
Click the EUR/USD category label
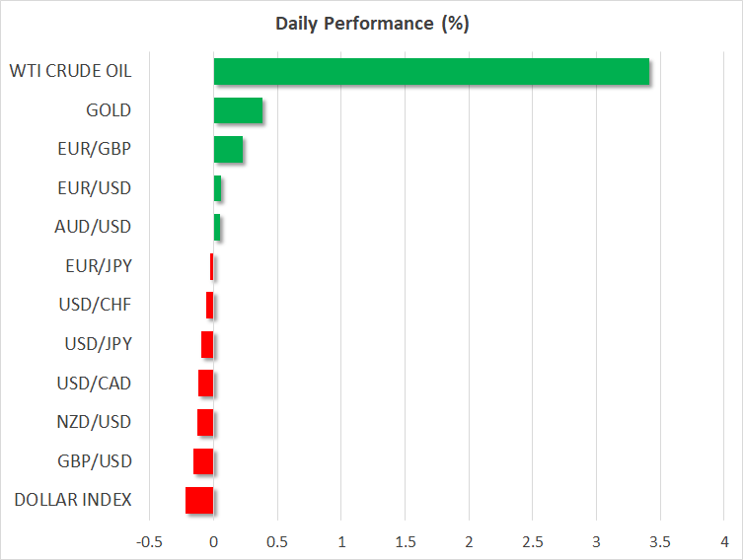click(95, 188)
